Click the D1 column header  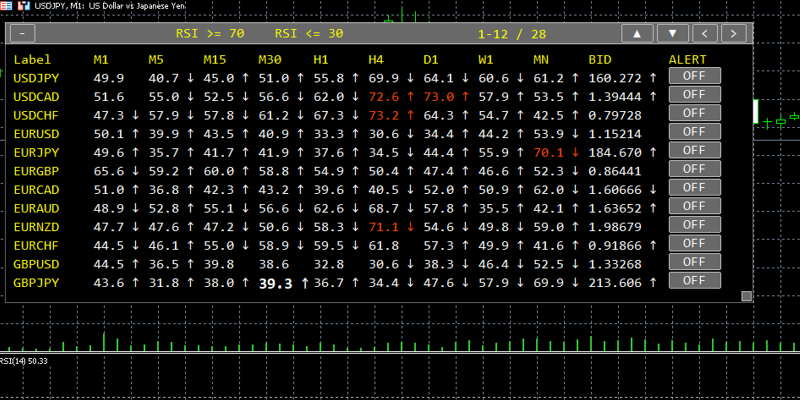point(431,60)
